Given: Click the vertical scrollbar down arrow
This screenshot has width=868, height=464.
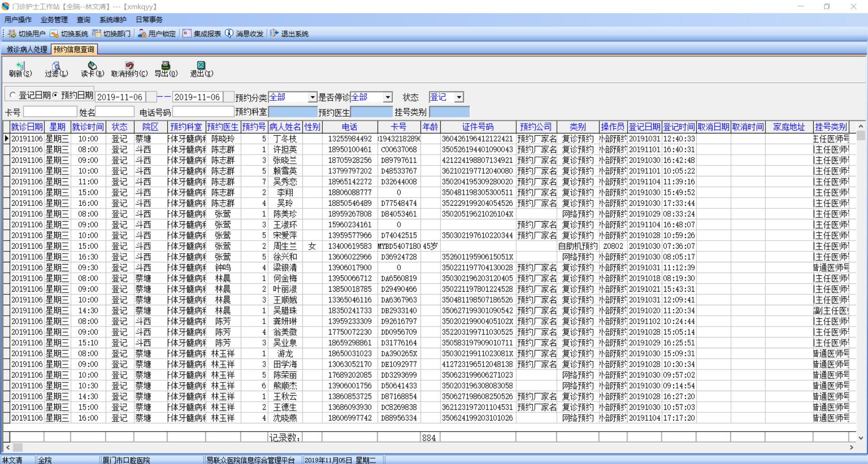Looking at the screenshot, I should (861, 438).
